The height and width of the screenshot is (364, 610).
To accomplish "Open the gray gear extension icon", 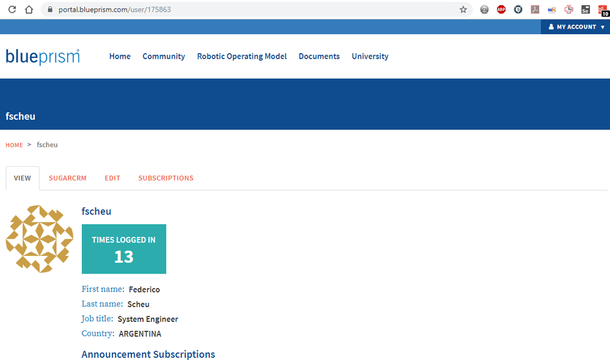I will point(484,9).
